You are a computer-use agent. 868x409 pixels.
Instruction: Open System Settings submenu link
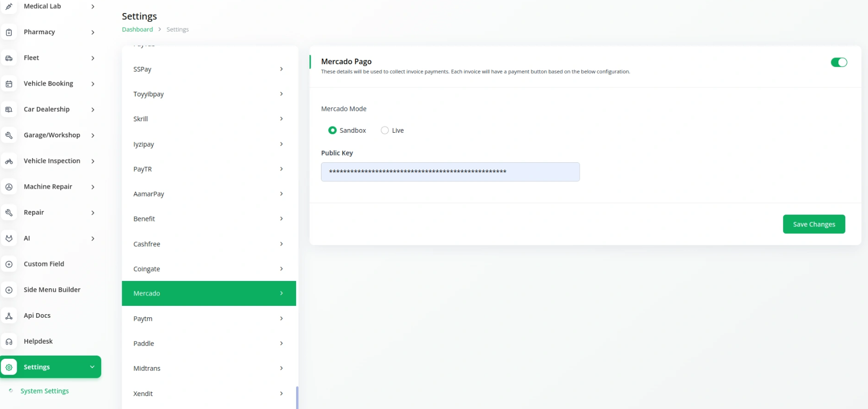coord(45,391)
